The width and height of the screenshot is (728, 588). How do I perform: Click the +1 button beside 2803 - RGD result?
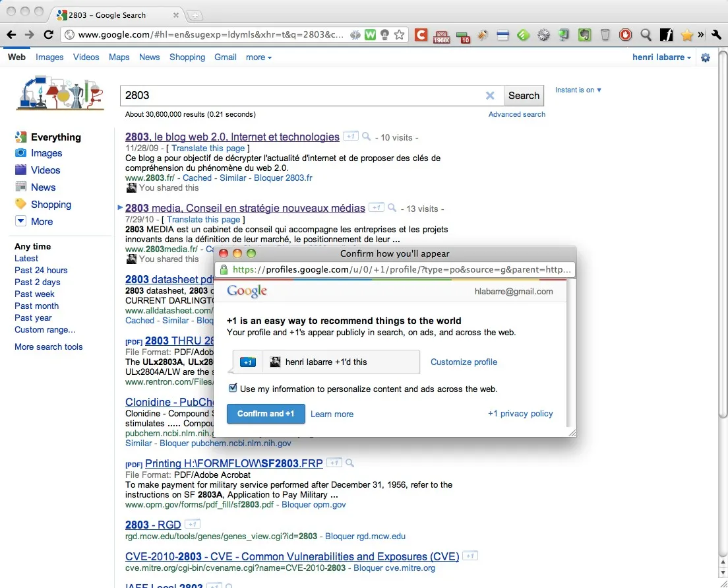click(192, 525)
